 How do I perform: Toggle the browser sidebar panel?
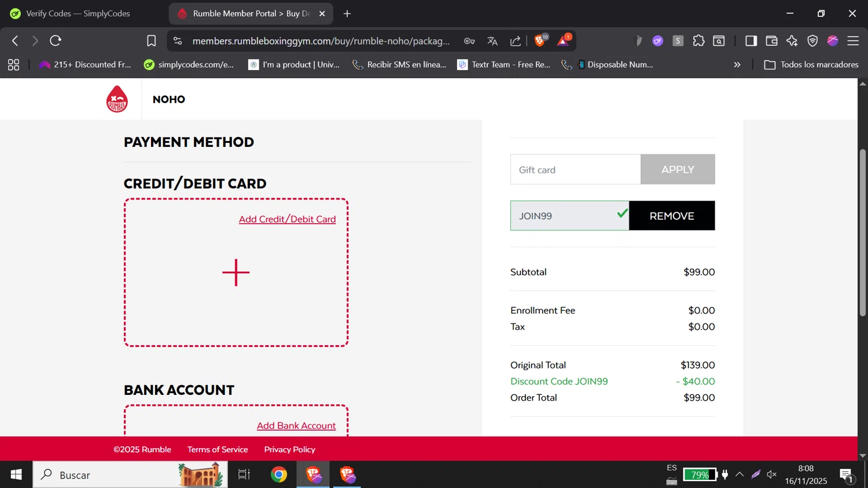point(751,40)
